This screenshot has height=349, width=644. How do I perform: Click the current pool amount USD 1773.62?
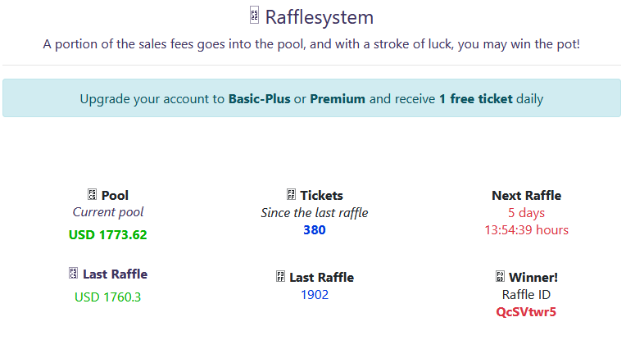click(x=108, y=235)
